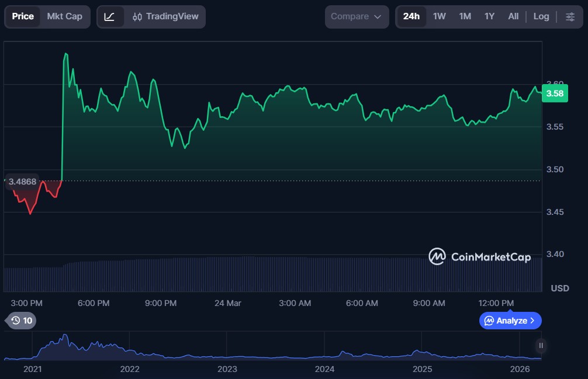The width and height of the screenshot is (588, 379).
Task: Expand the Analyze button chevron
Action: (x=532, y=321)
